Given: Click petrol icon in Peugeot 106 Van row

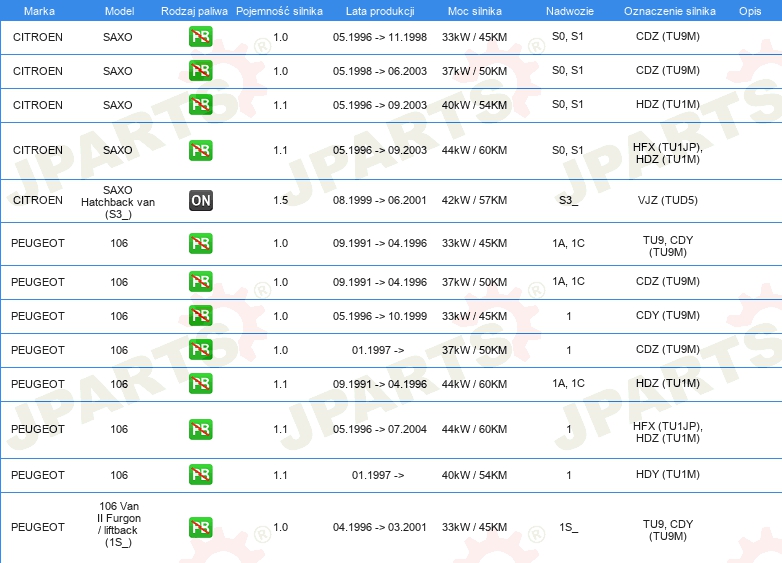Looking at the screenshot, I should pyautogui.click(x=200, y=527).
